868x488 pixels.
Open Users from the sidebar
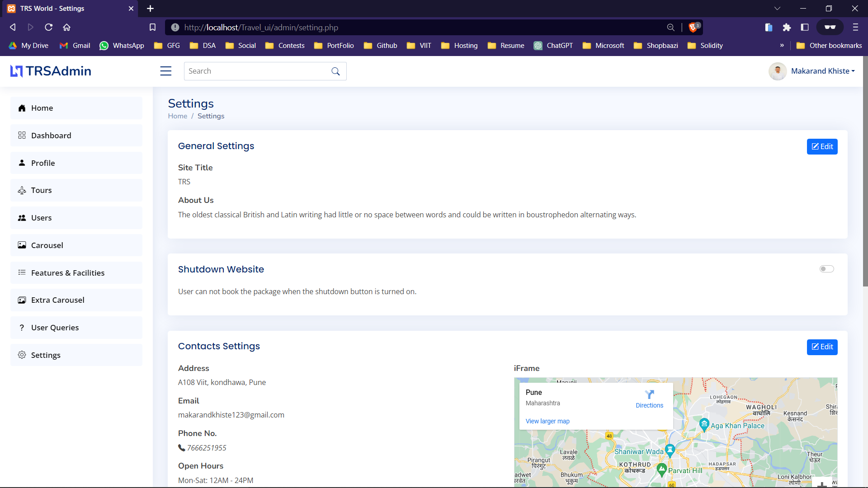coord(76,218)
